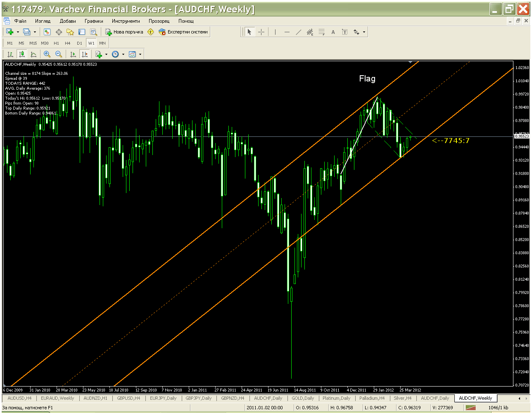
Task: Open the Data Window crosshair-target icon
Action: tap(59, 32)
